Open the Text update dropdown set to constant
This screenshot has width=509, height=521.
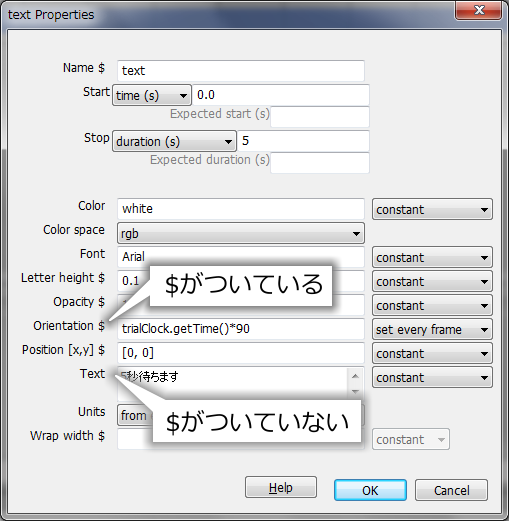[x=432, y=377]
